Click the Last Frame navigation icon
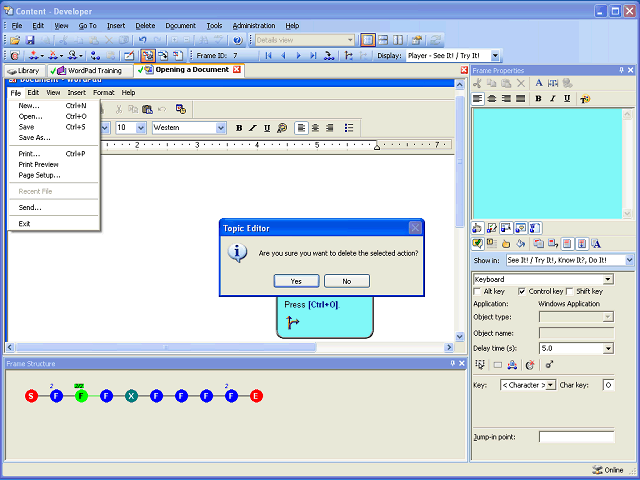The height and width of the screenshot is (480, 640). coord(313,56)
